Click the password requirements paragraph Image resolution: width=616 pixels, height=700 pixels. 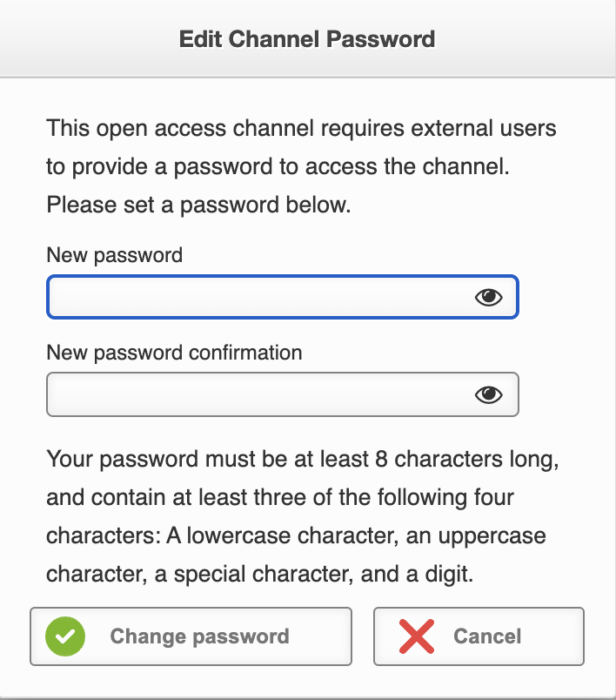click(x=303, y=516)
